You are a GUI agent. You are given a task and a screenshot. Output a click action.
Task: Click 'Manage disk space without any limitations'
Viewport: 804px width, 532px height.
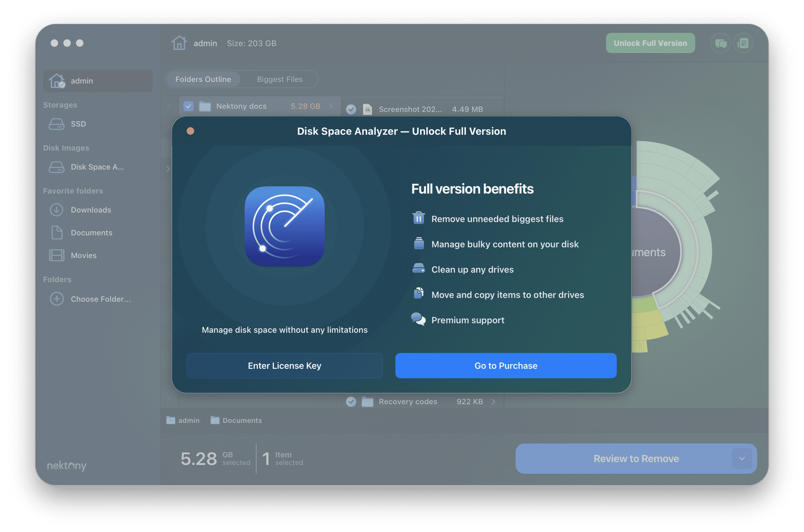click(284, 330)
